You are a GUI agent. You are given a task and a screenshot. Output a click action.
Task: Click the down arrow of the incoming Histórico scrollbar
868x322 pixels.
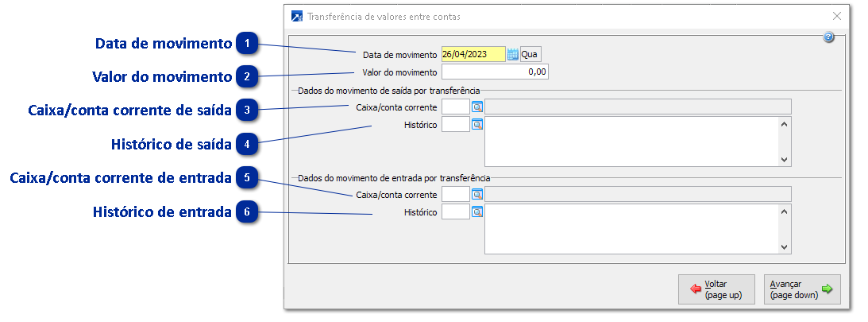point(784,247)
